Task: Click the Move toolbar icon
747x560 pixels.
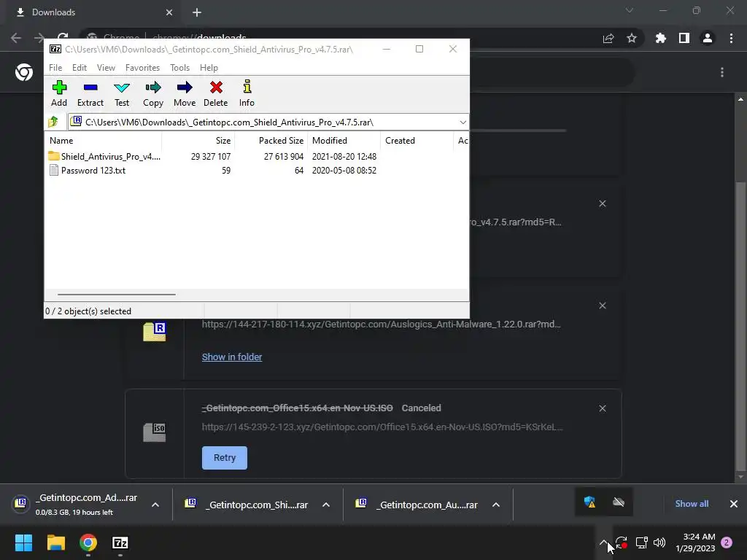Action: 185,93
